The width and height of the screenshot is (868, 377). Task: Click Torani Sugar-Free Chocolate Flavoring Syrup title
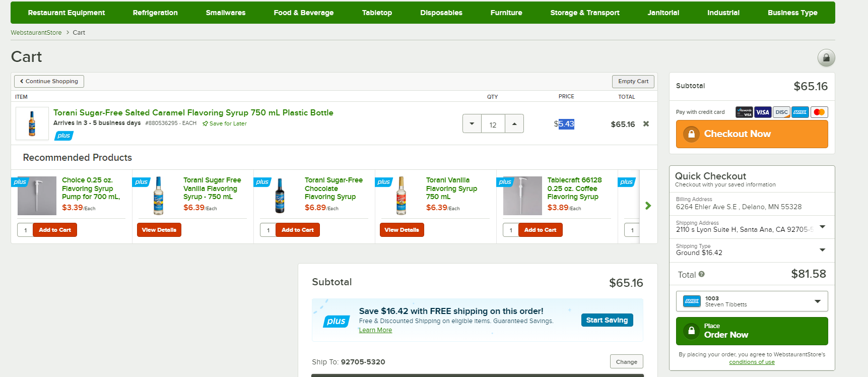[333, 188]
